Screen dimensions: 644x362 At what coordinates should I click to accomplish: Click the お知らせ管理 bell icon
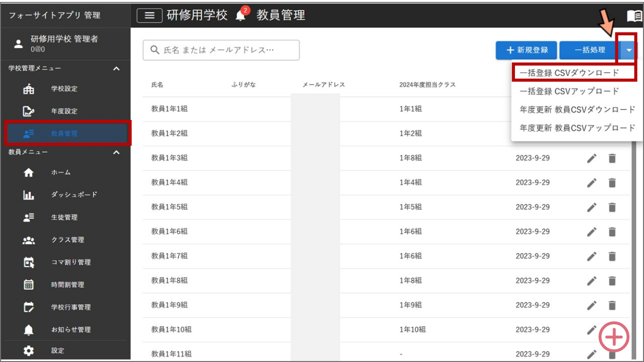tap(29, 330)
